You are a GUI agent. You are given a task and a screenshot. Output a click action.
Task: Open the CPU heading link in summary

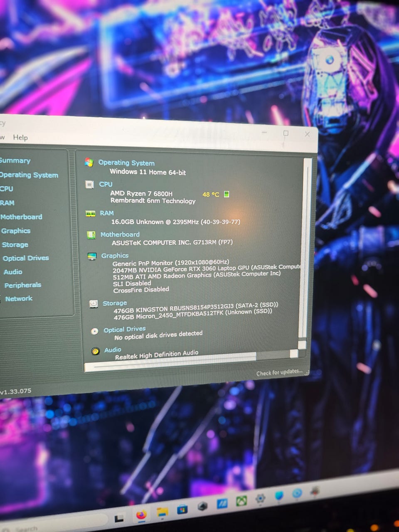(x=106, y=184)
